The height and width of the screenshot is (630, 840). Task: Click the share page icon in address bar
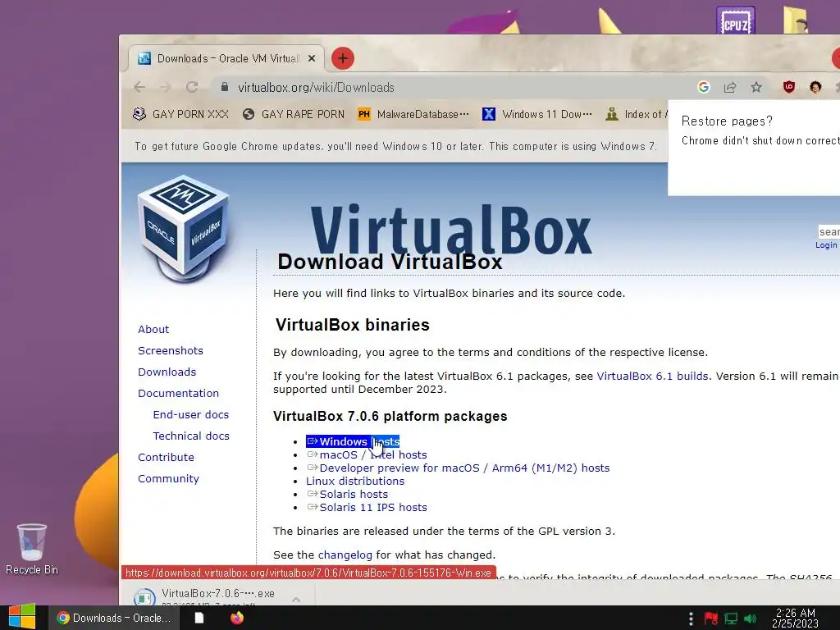[729, 87]
